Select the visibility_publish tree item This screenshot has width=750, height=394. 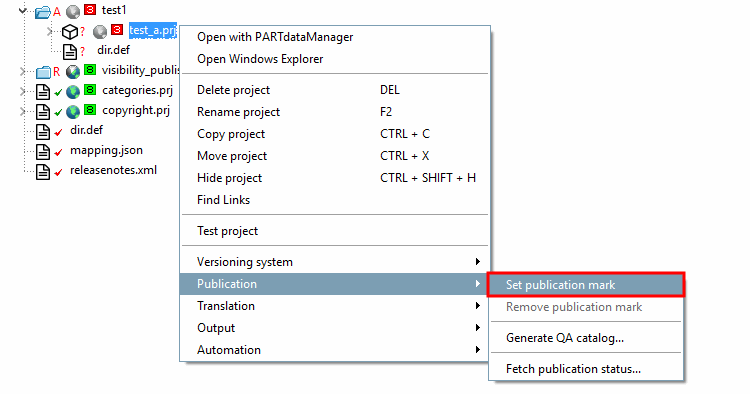(x=141, y=70)
